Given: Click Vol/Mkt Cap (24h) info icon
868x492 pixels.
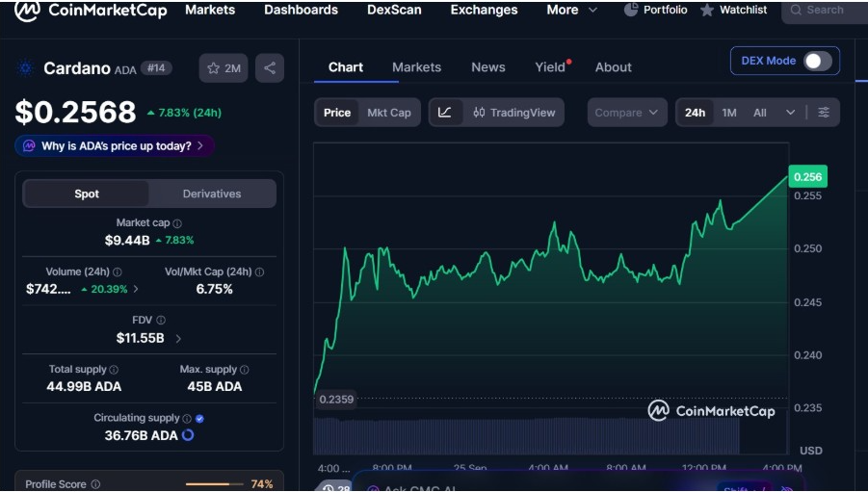Looking at the screenshot, I should [x=259, y=272].
